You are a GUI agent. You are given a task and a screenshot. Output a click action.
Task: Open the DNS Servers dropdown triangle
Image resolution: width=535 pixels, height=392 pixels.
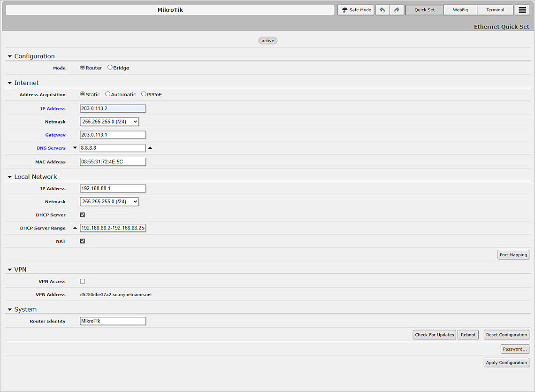click(75, 148)
